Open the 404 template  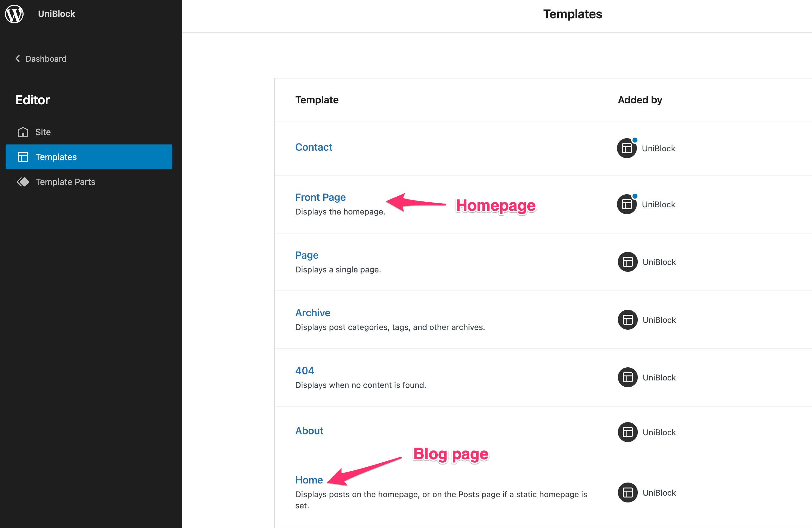[305, 371]
